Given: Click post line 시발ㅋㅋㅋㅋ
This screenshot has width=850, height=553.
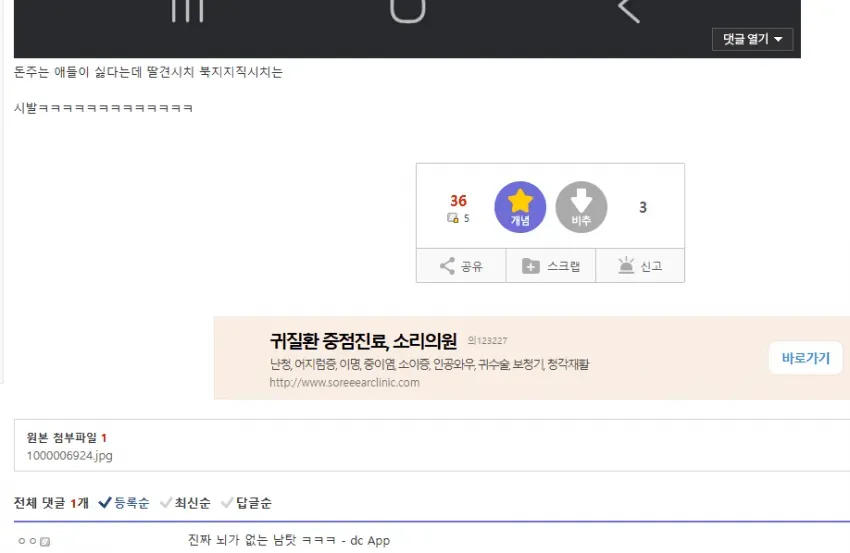Looking at the screenshot, I should click(x=103, y=108).
